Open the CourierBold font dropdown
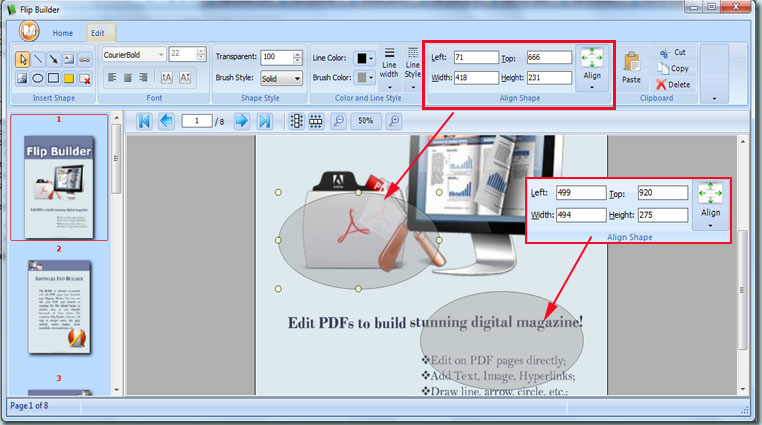The width and height of the screenshot is (762, 425). [x=161, y=55]
